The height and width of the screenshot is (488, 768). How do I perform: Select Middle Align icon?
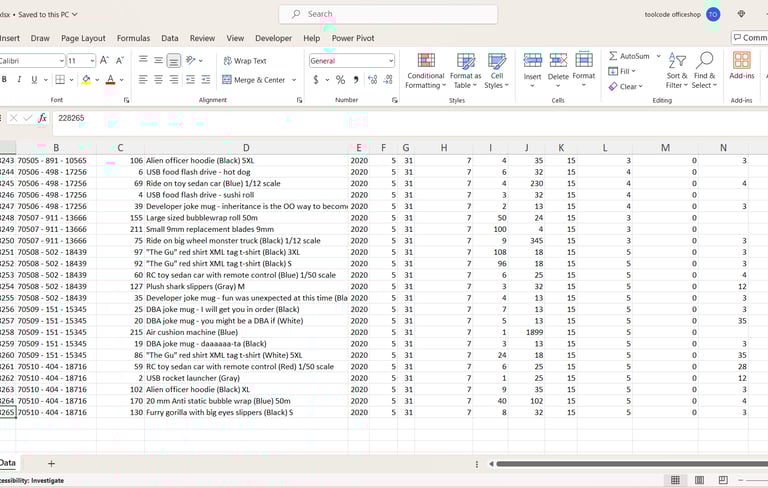pyautogui.click(x=158, y=60)
